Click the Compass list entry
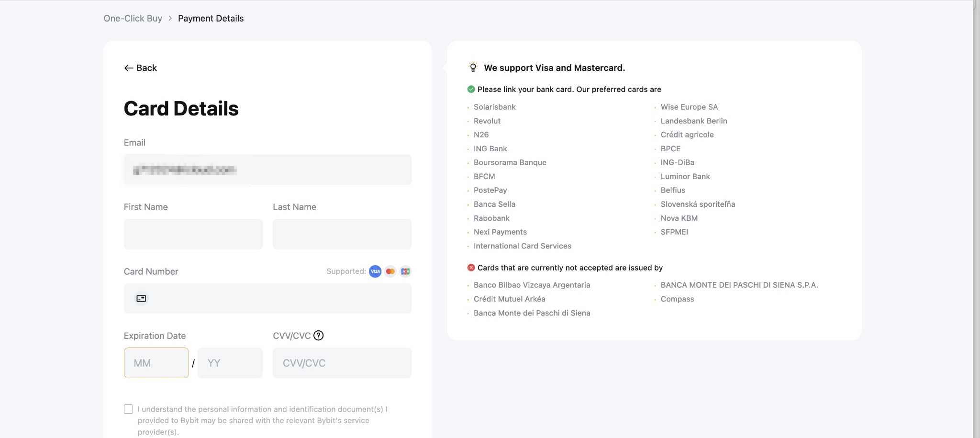 [677, 299]
